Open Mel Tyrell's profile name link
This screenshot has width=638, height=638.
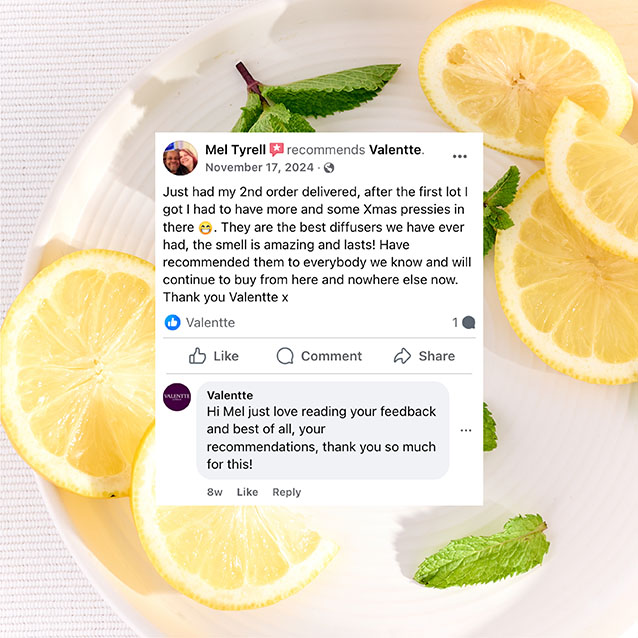pyautogui.click(x=235, y=150)
